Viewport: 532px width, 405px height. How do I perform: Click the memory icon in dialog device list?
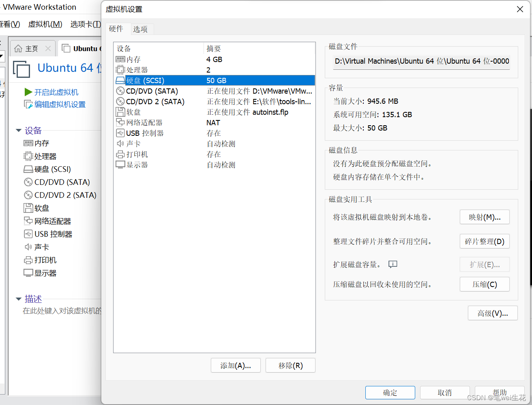tap(120, 59)
